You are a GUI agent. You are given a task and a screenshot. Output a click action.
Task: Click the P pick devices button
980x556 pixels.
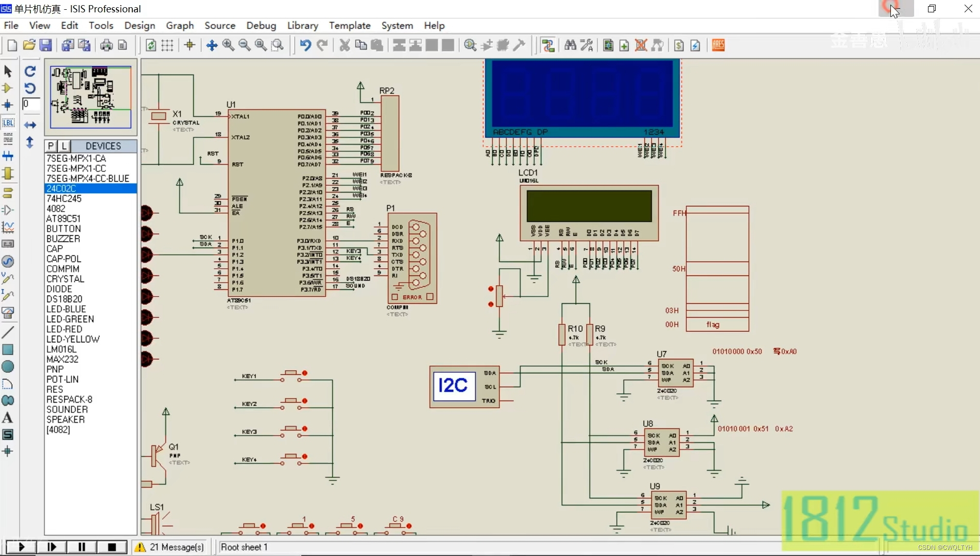click(51, 146)
